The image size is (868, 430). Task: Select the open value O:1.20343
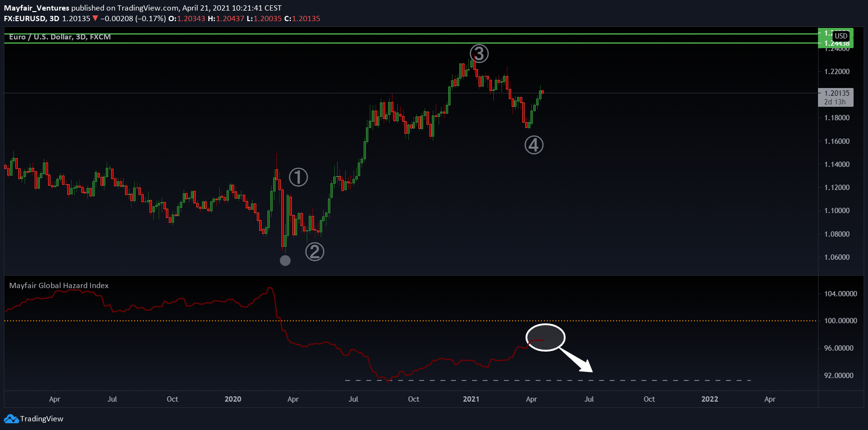coord(187,18)
